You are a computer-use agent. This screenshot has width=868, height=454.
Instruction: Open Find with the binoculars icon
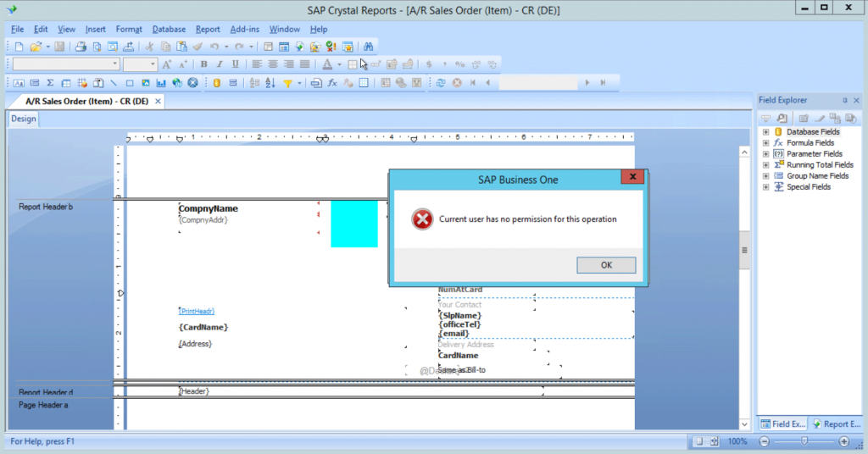pos(368,47)
